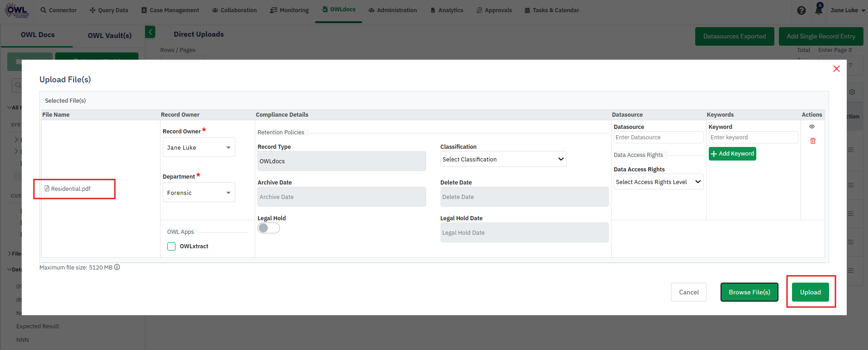
Task: Open the Select Classification dropdown
Action: click(x=503, y=159)
